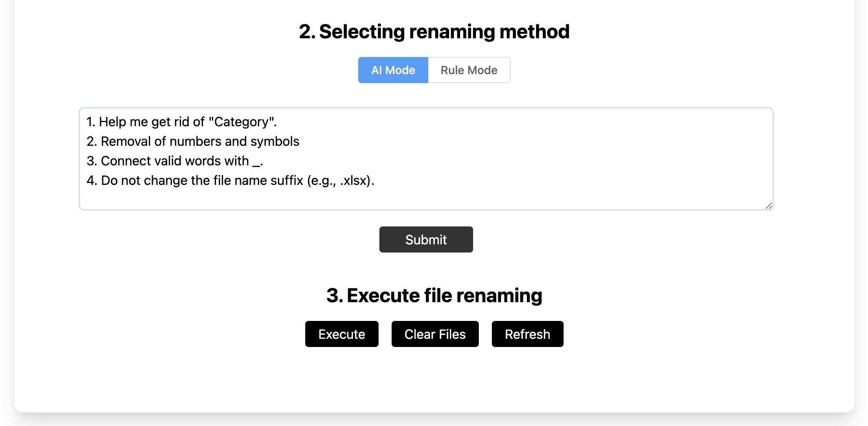Viewport: 868px width, 426px height.
Task: Click the Clear Files button
Action: click(x=435, y=334)
